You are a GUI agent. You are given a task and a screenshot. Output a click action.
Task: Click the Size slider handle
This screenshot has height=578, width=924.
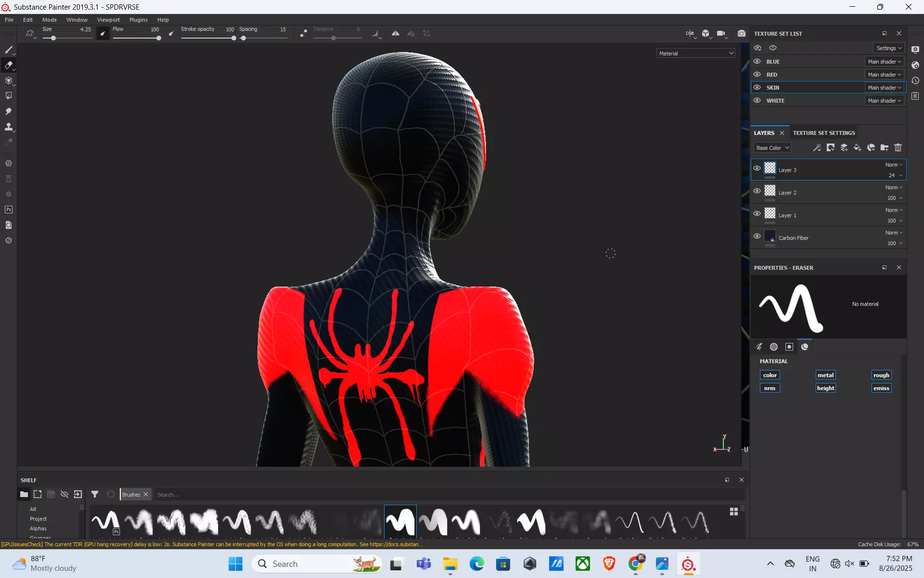[x=53, y=38]
